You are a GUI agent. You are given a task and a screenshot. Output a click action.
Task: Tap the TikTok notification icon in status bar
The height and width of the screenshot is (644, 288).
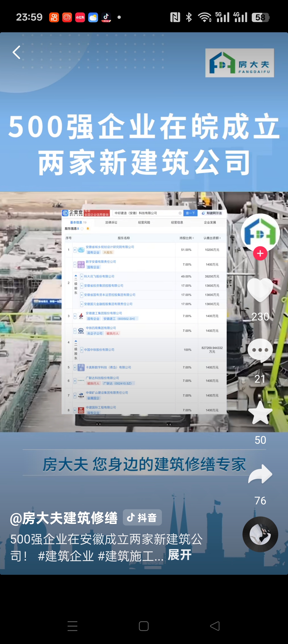click(x=106, y=17)
